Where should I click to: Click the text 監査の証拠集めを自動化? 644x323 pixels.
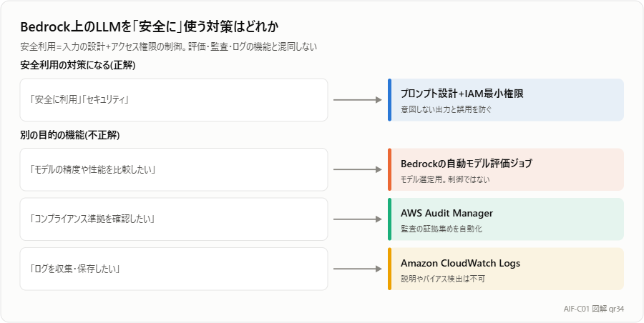tap(441, 229)
